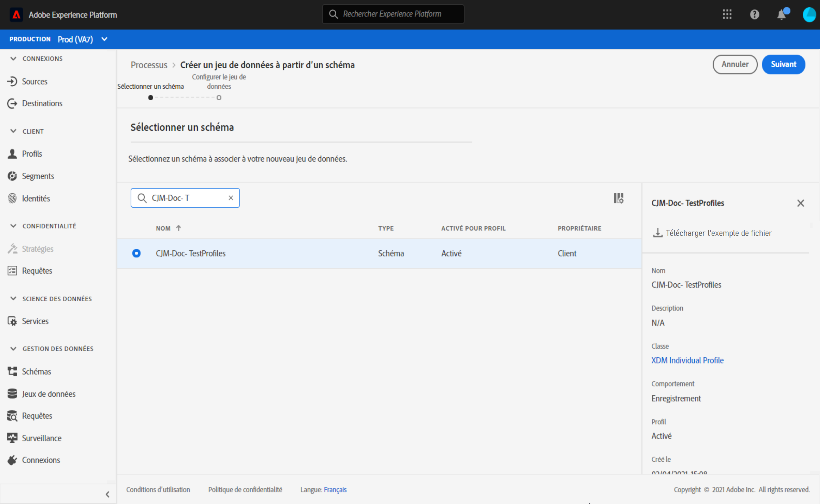Go to Jeux de données

pyautogui.click(x=49, y=394)
